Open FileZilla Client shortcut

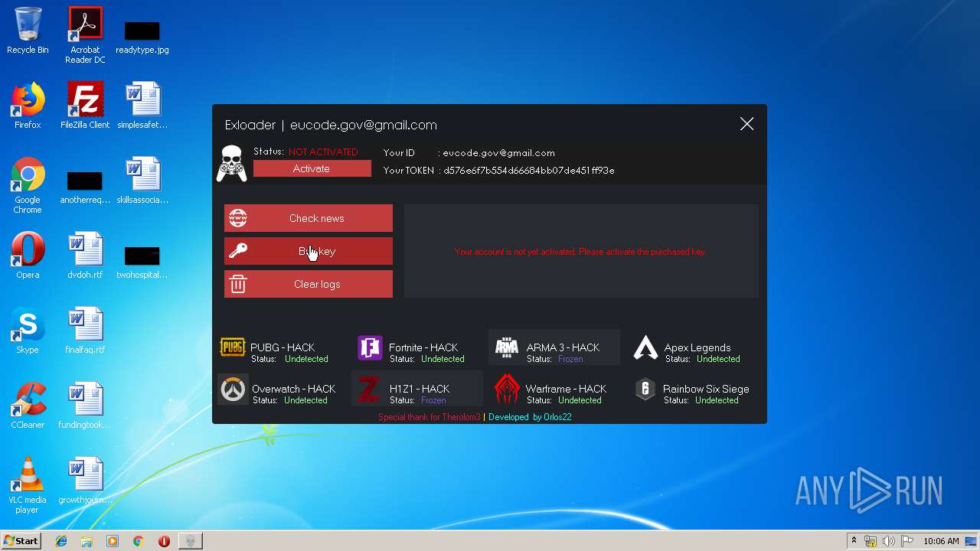(85, 106)
